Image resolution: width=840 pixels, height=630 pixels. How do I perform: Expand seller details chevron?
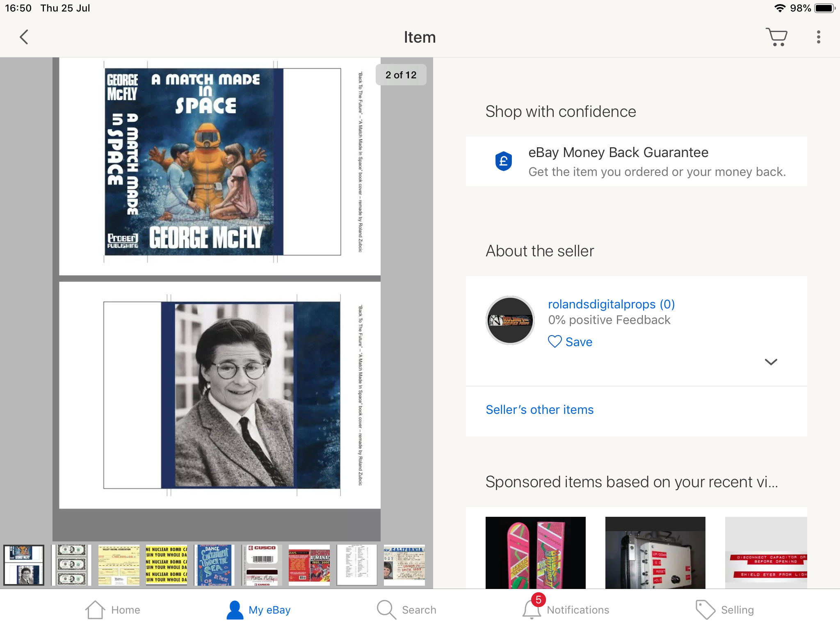coord(771,362)
